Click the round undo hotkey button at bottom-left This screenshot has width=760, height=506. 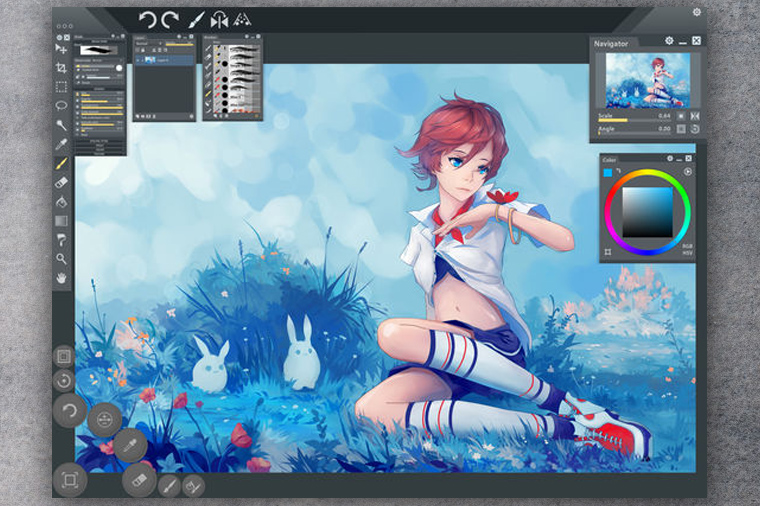click(69, 411)
